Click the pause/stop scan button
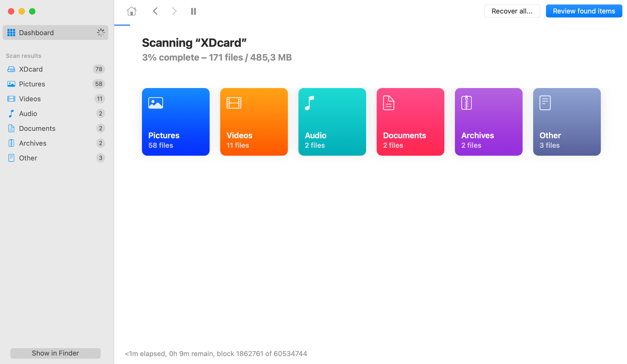 pos(193,11)
